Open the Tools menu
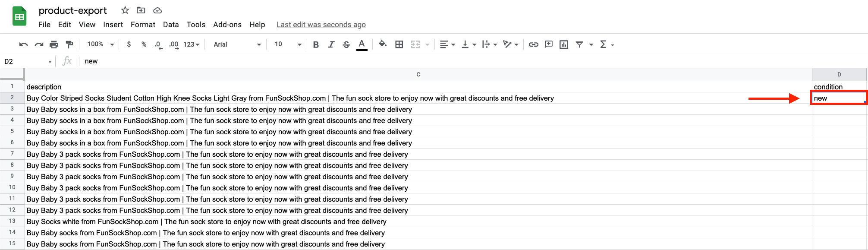The image size is (868, 250). pyautogui.click(x=196, y=25)
